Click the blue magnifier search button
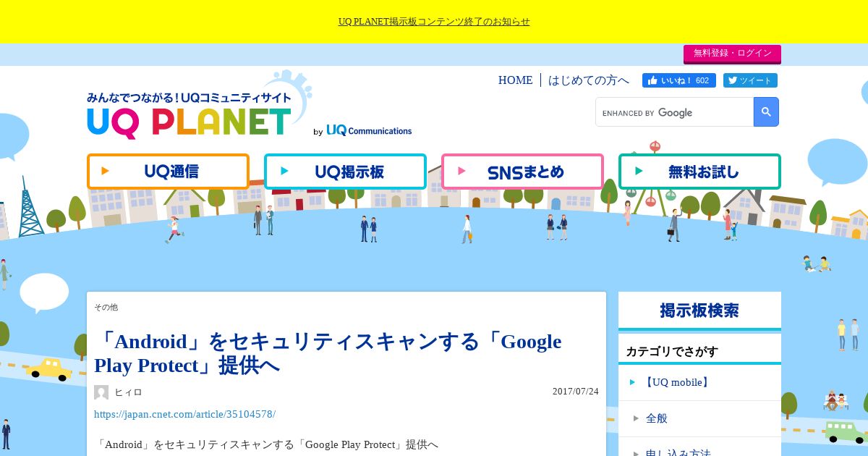This screenshot has height=456, width=868. tap(766, 112)
